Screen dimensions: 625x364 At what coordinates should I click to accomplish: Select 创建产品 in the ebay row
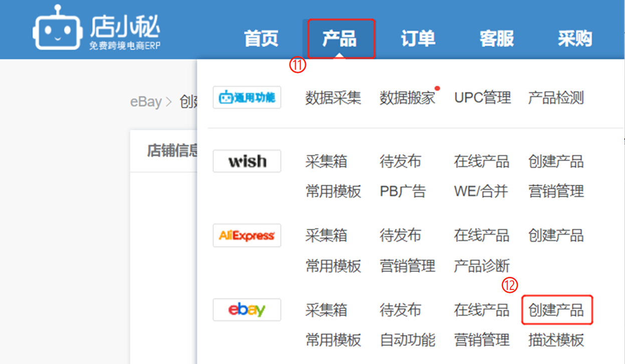coord(556,310)
